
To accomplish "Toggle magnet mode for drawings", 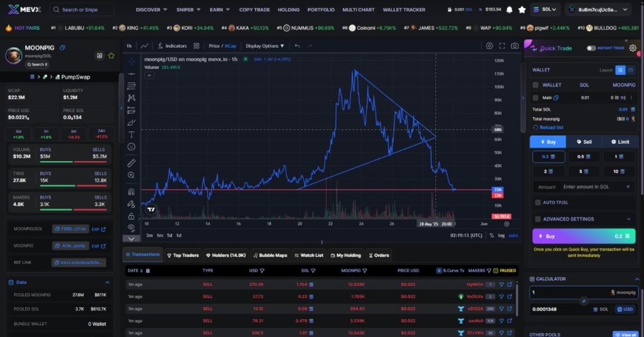I will (x=131, y=192).
